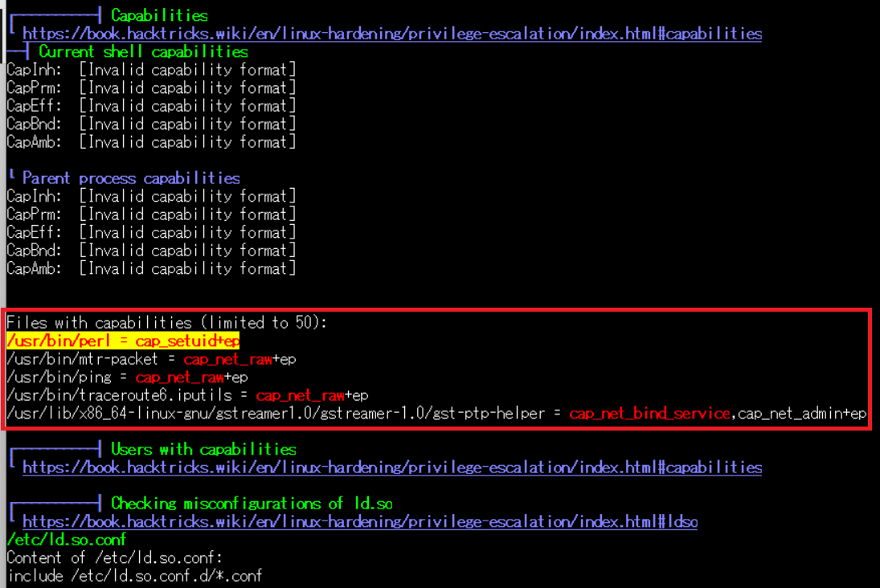The width and height of the screenshot is (880, 588).
Task: Click the 'Files with capabilities (limited to 50)' line
Action: tap(169, 323)
